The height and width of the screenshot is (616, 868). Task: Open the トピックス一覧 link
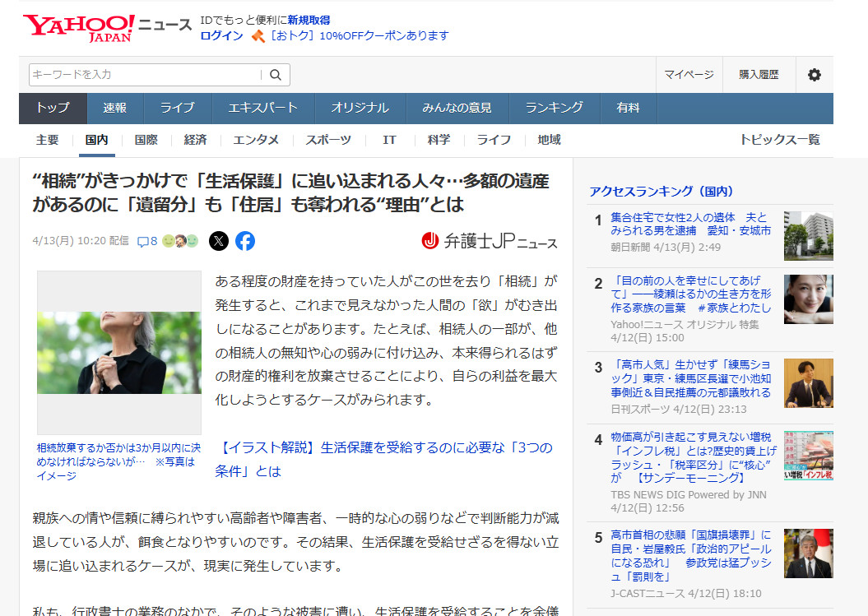pyautogui.click(x=779, y=140)
